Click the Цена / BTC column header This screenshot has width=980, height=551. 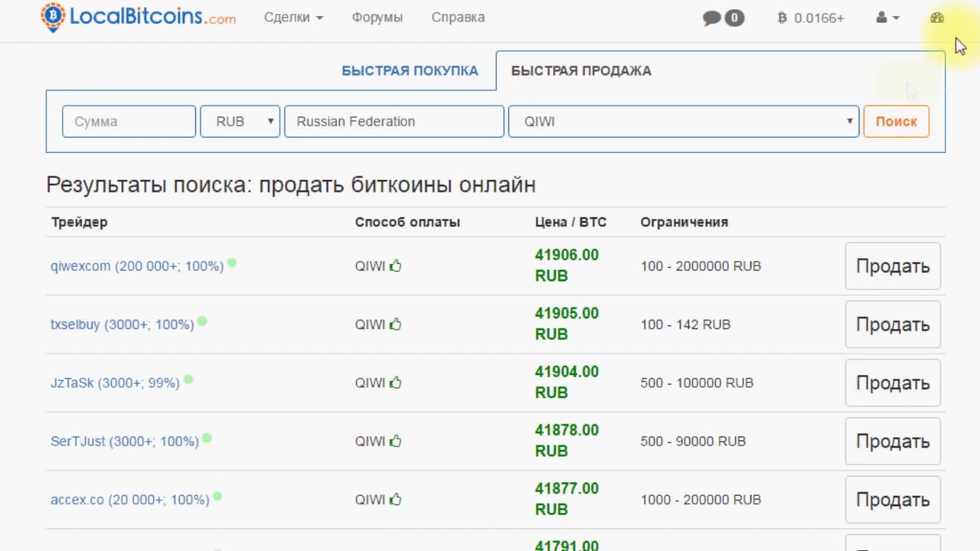570,222
